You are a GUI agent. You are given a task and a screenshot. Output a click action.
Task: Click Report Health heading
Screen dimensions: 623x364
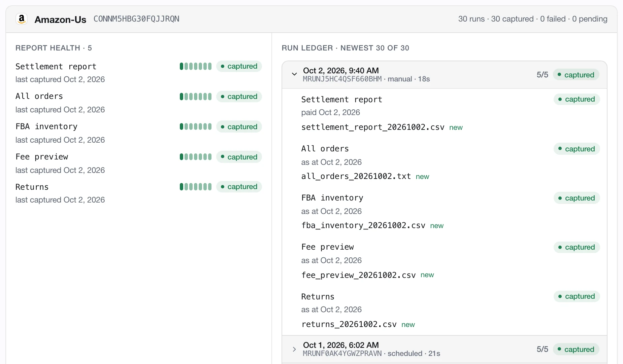coord(54,48)
